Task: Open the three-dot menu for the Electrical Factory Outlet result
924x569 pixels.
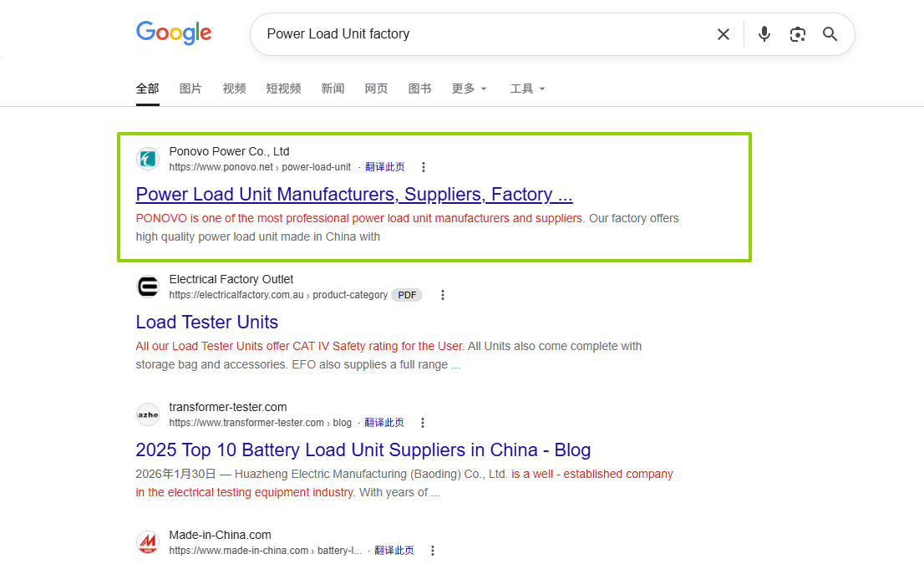Action: (x=443, y=295)
